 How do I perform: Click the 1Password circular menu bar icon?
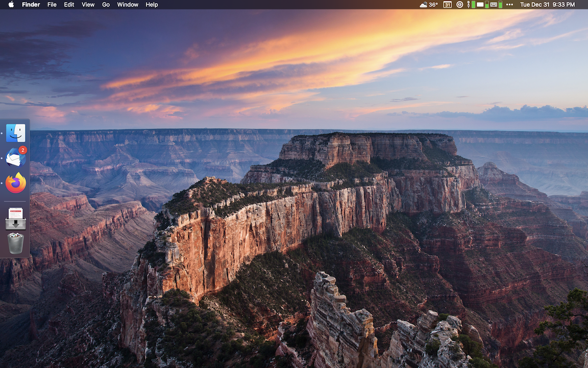(460, 4)
